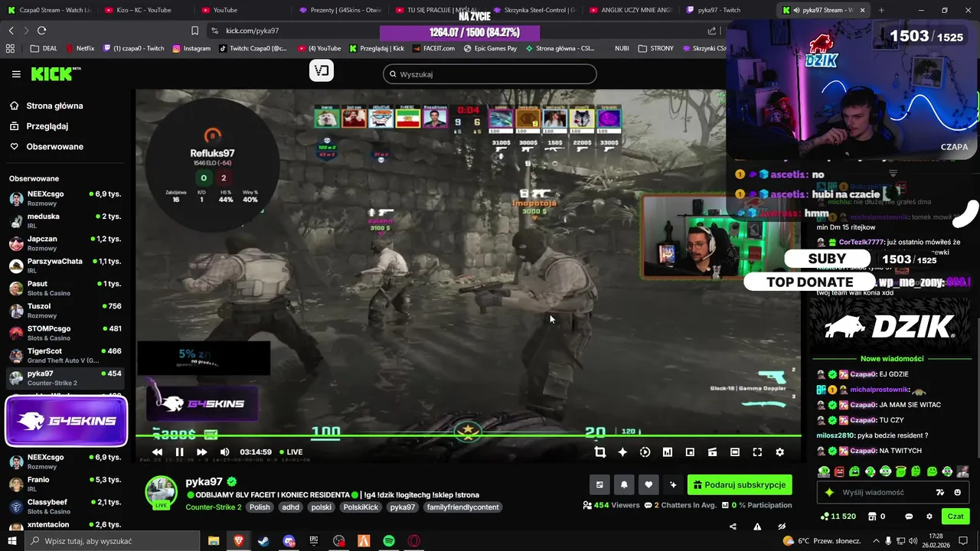Click the Counter-Strike 2 category link
980x551 pixels.
[x=214, y=507]
